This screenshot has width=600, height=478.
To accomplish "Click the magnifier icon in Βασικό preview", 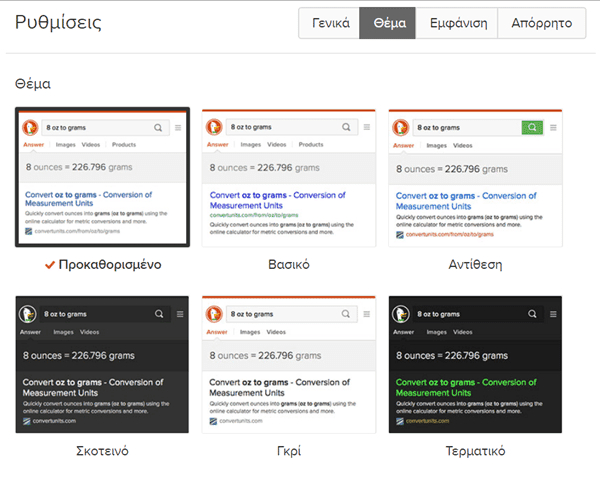I will pos(345,128).
